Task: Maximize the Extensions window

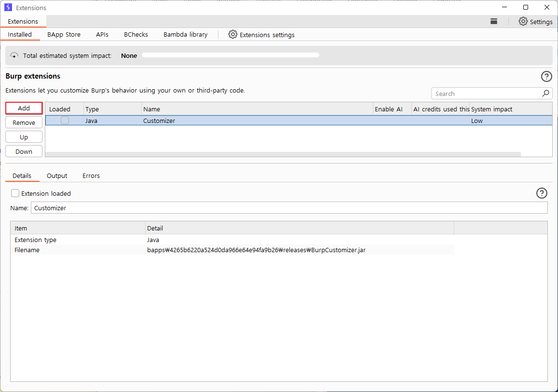Action: coord(526,7)
